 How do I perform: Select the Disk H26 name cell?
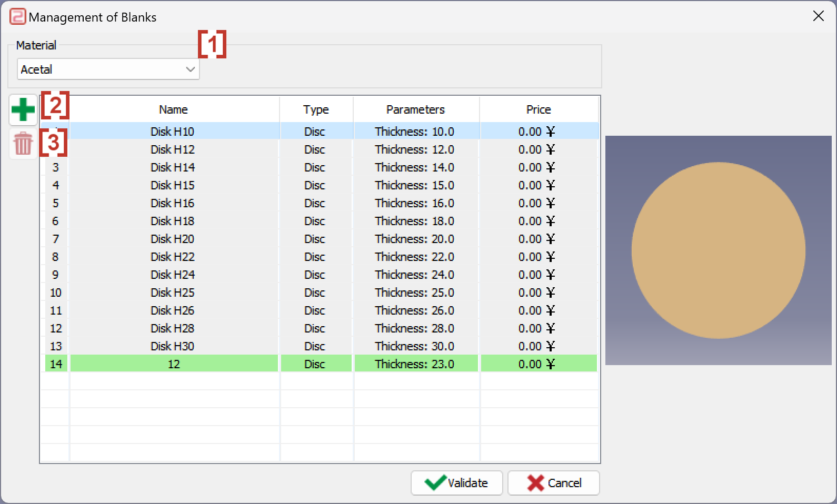point(174,310)
